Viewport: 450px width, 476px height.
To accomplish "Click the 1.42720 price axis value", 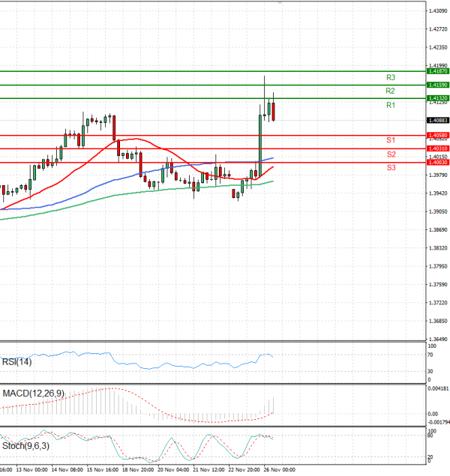I will click(x=438, y=29).
